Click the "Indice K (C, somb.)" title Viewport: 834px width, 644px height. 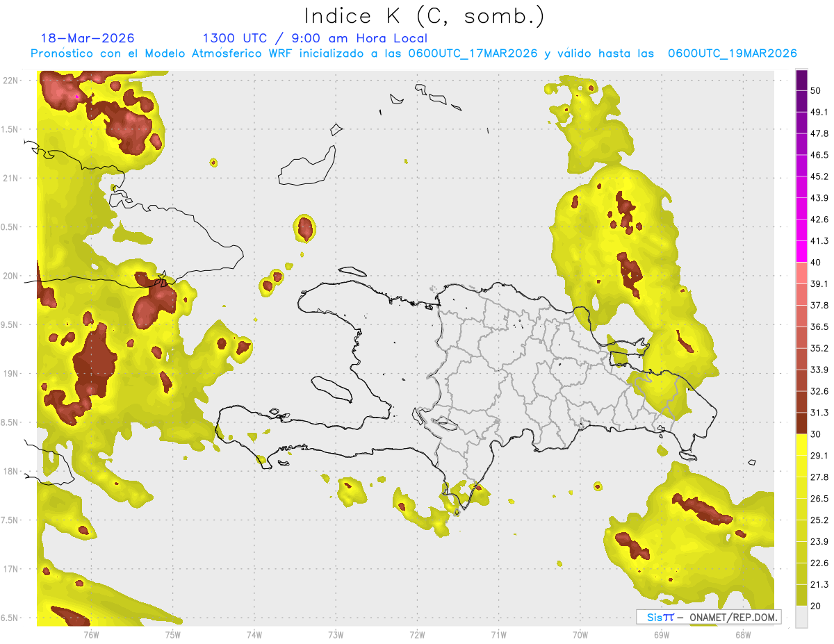tap(424, 16)
